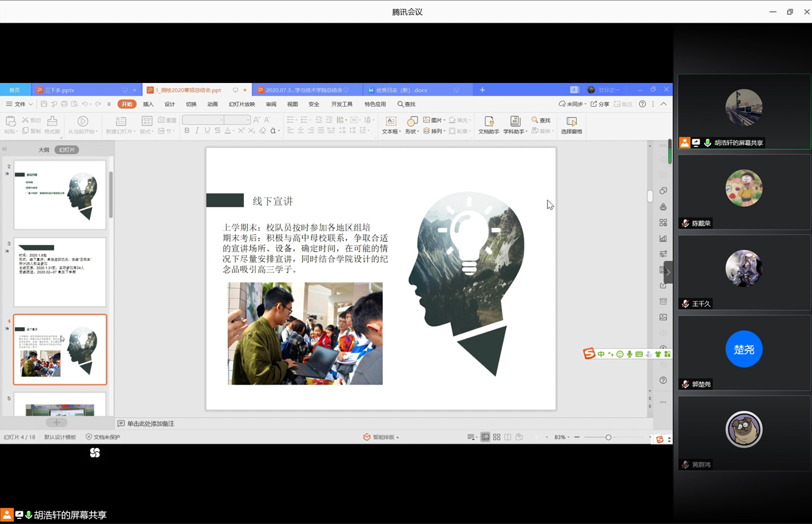Viewport: 812px width, 524px height.
Task: Click the 大纲 outline view button
Action: (44, 150)
